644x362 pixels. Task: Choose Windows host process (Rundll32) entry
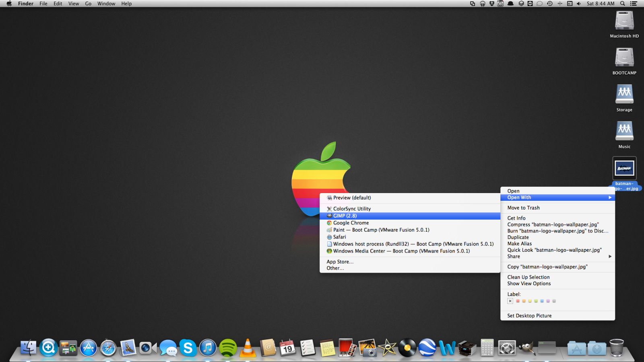(x=410, y=244)
